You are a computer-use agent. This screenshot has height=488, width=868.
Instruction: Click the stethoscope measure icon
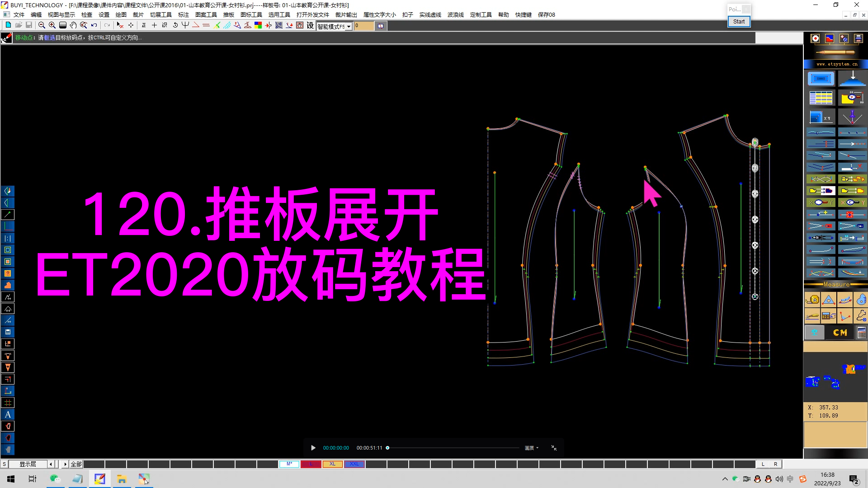click(861, 316)
